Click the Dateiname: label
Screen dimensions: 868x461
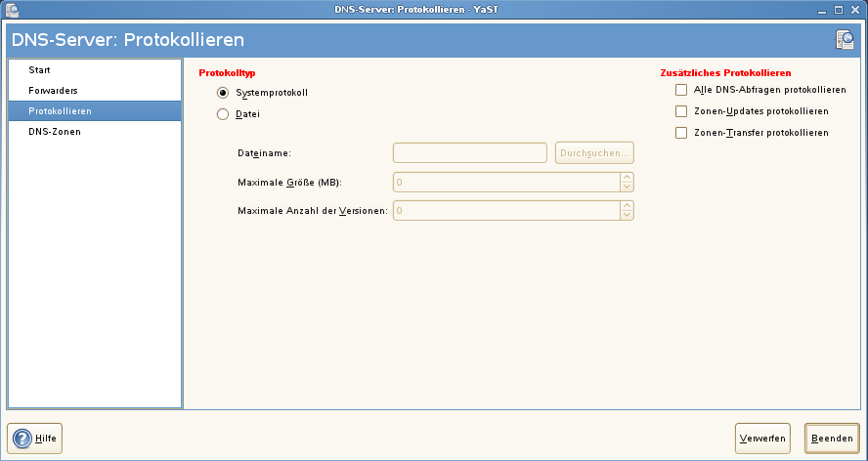264,153
